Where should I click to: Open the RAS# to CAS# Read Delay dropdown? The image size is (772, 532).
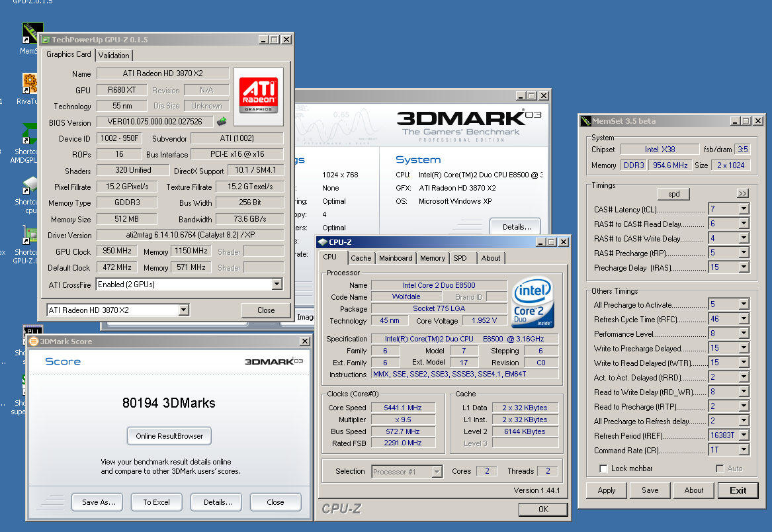pos(744,224)
